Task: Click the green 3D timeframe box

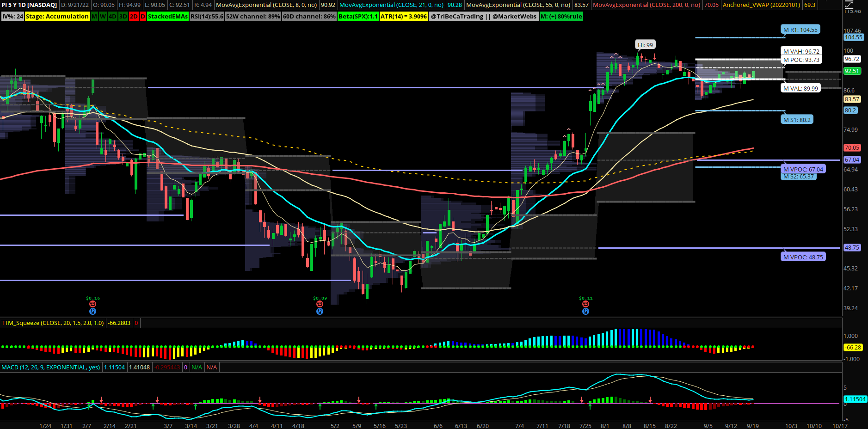Action: 123,17
